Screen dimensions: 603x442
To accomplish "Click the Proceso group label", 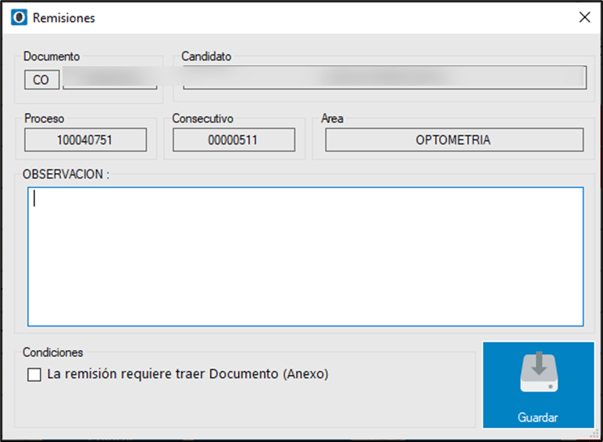I will [x=45, y=118].
